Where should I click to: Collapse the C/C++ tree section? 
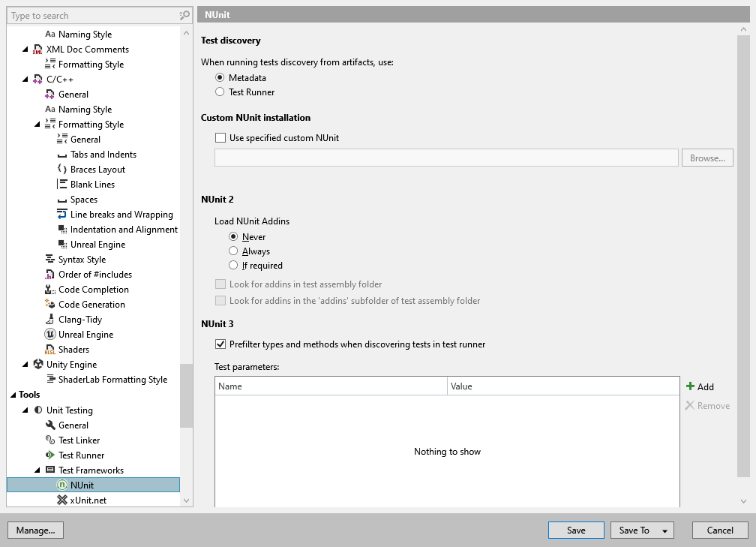point(25,79)
